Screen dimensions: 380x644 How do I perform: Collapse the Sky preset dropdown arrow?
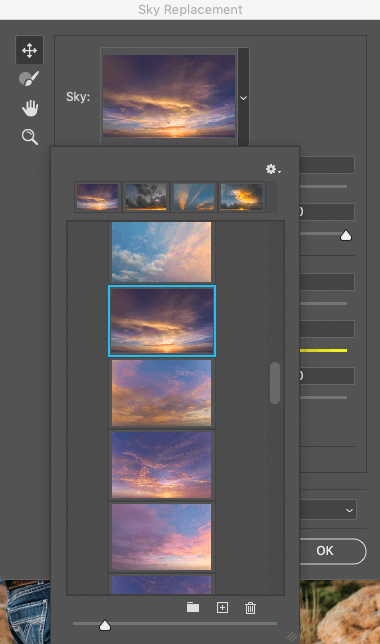tap(243, 98)
